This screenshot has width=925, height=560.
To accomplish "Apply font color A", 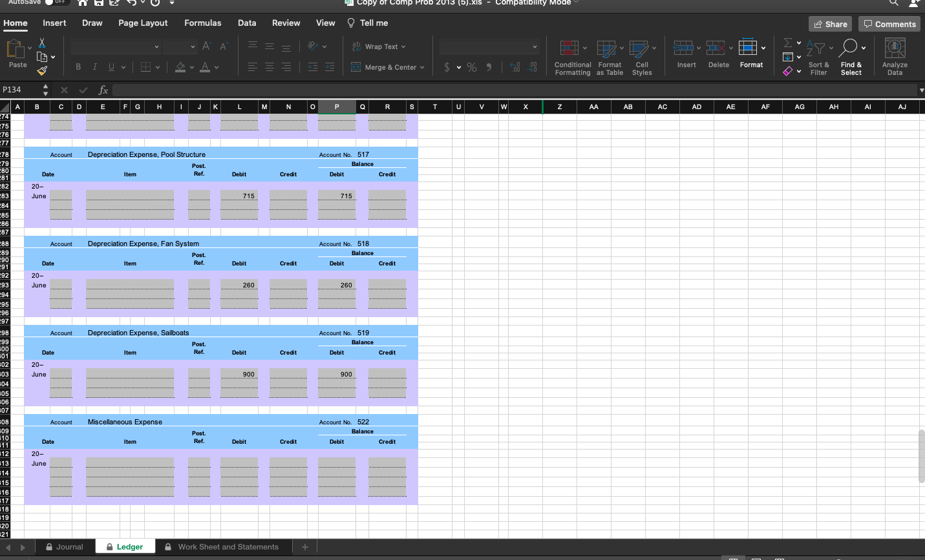I will click(x=205, y=67).
